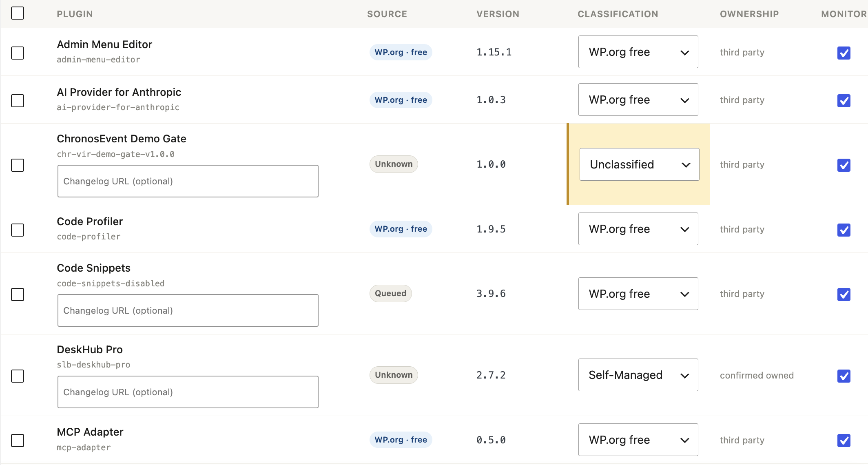868x465 pixels.
Task: Click the slug mcp-adapter
Action: pyautogui.click(x=84, y=447)
